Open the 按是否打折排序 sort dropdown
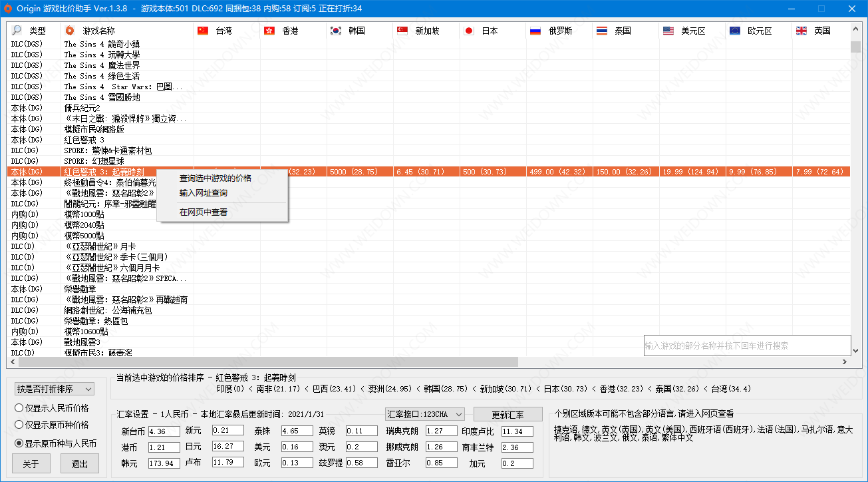 (x=55, y=389)
